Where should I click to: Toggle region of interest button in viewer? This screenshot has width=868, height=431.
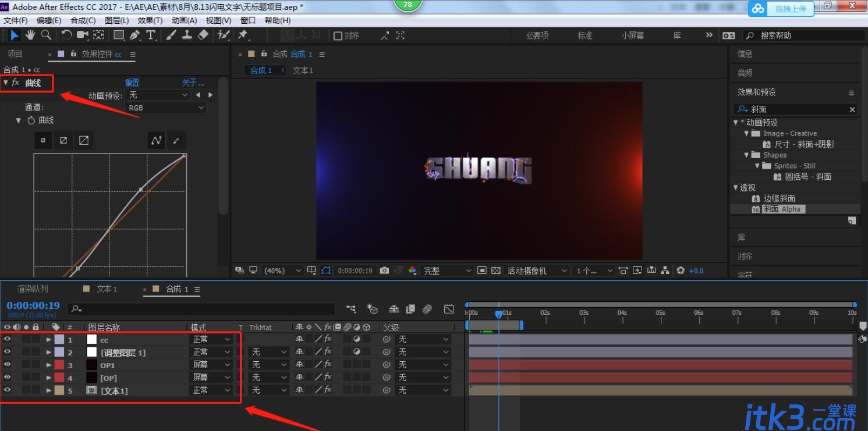pyautogui.click(x=481, y=270)
